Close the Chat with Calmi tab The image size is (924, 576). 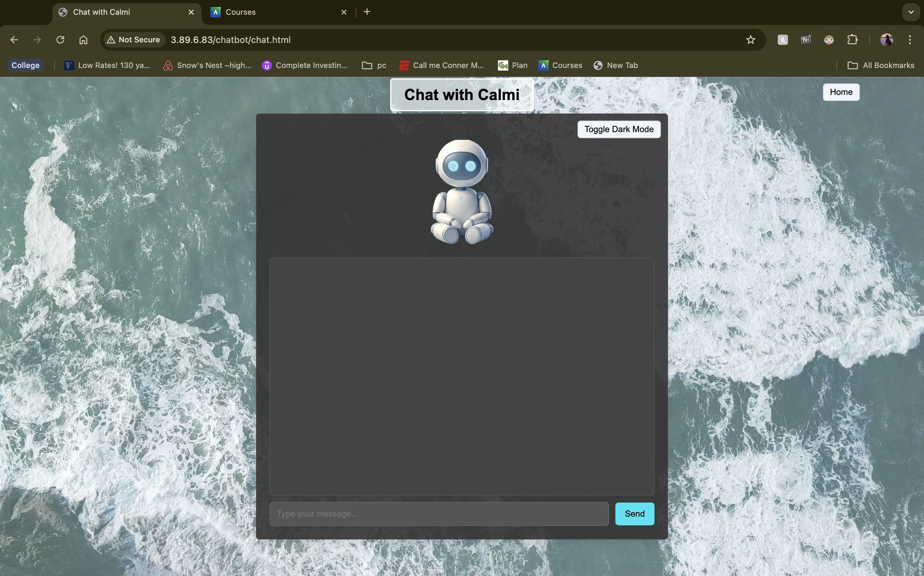(x=191, y=12)
